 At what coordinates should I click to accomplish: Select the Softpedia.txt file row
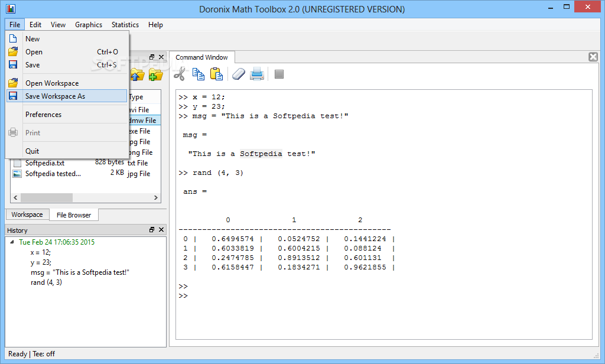click(86, 163)
